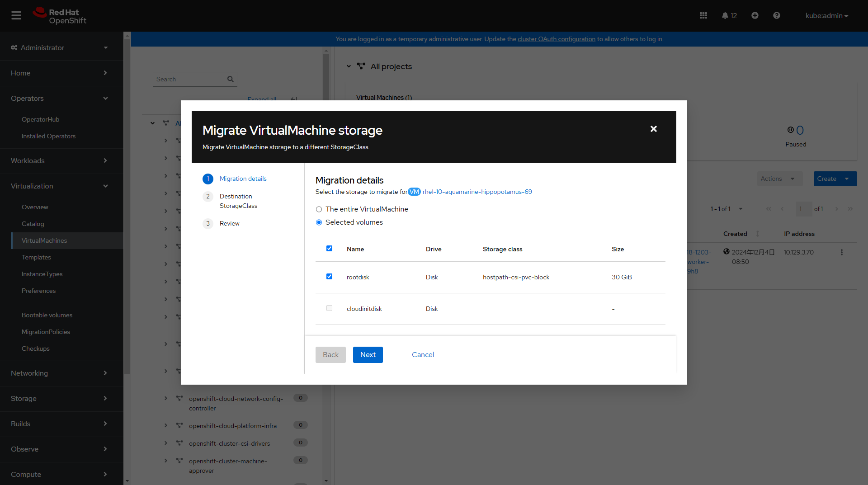Open the Preferences page

[39, 291]
